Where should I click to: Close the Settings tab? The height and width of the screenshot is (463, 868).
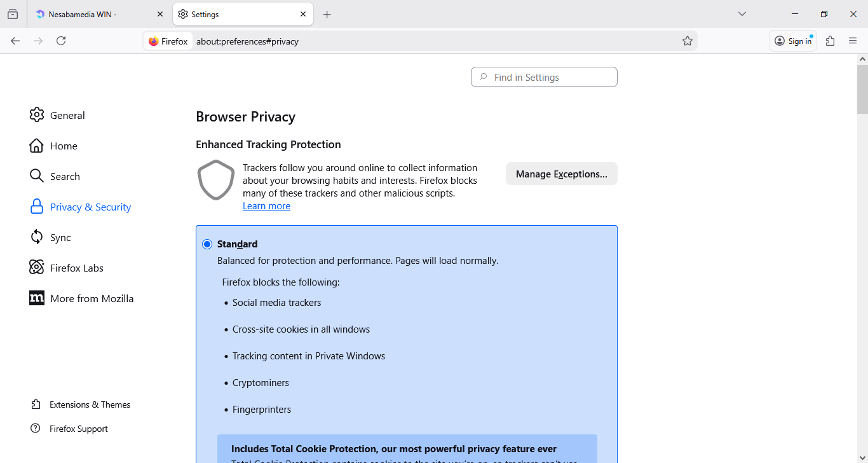click(x=303, y=14)
